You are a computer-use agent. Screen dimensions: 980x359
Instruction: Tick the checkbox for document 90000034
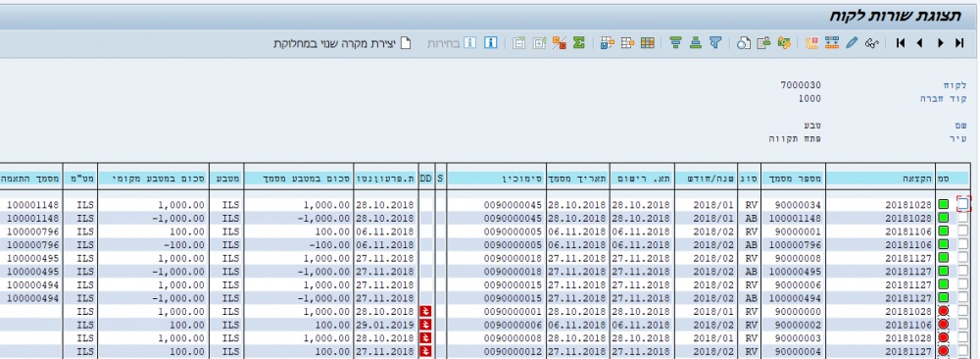pos(963,204)
